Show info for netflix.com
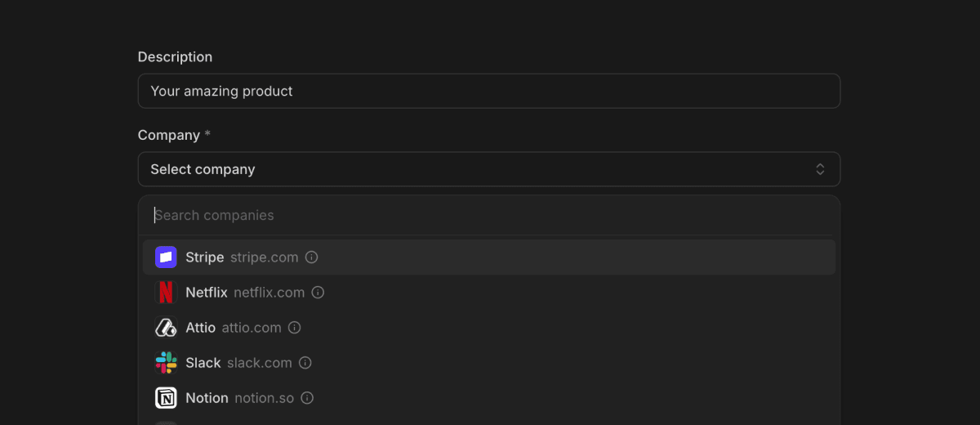 pyautogui.click(x=318, y=293)
